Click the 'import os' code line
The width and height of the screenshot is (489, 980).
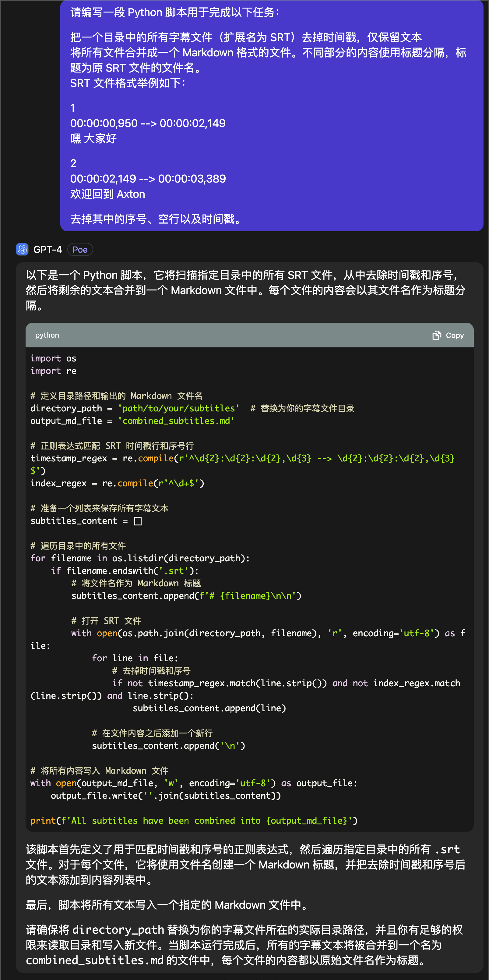[x=53, y=358]
